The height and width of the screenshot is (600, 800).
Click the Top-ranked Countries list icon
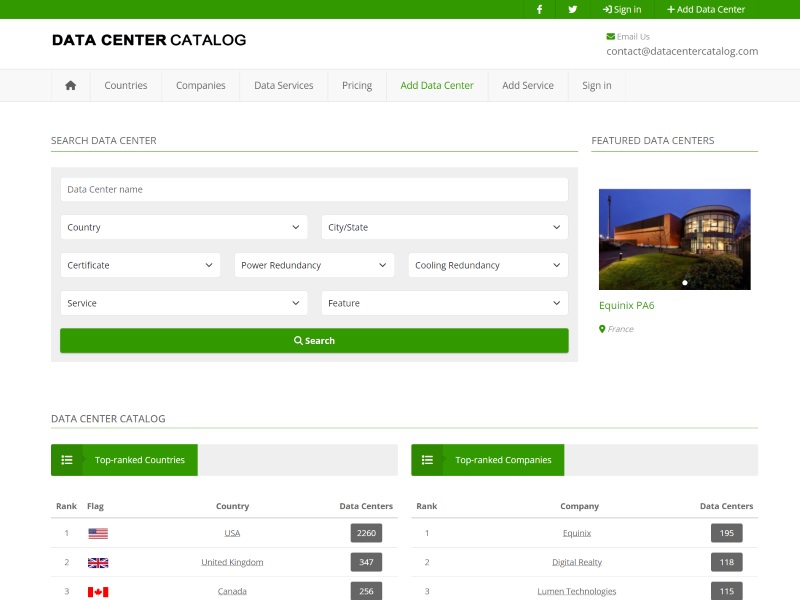67,460
